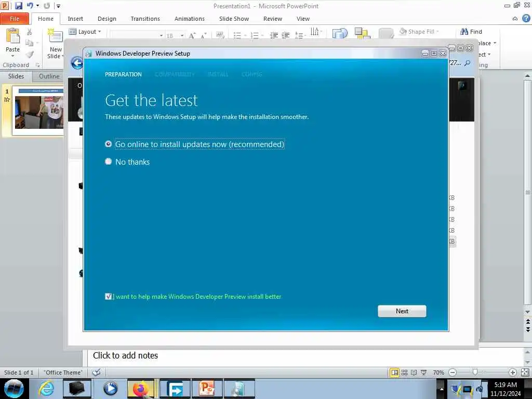532x399 pixels.
Task: Click the PowerPoint Help question mark icon
Action: click(526, 18)
